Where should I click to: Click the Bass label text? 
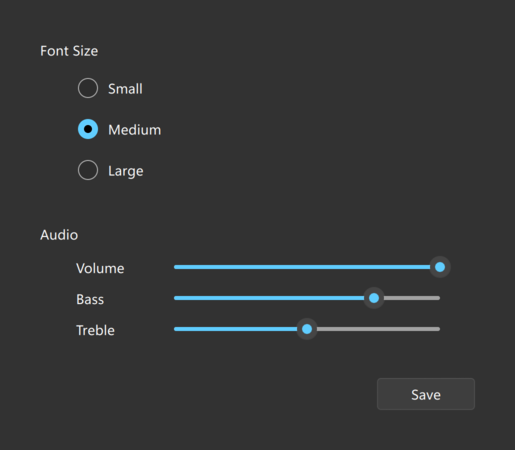point(90,299)
